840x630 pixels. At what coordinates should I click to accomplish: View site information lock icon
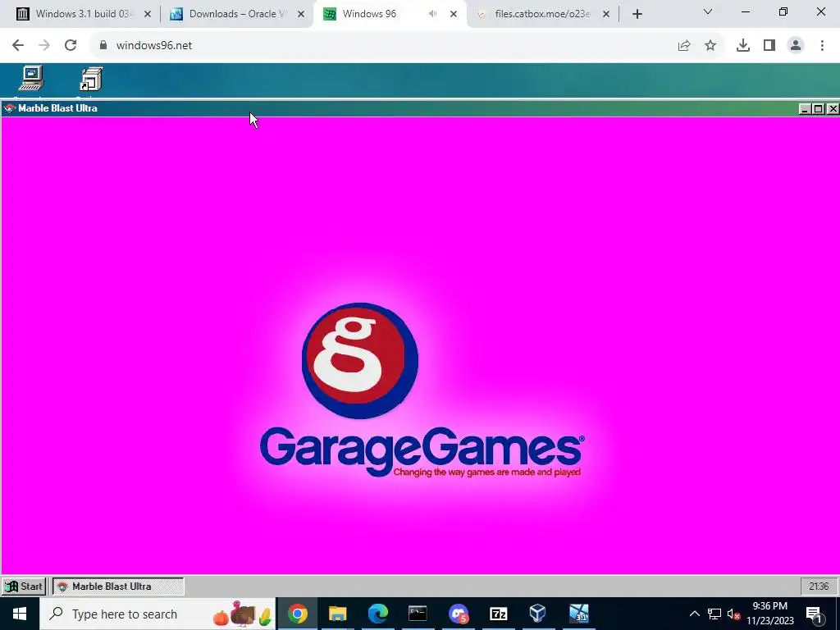103,45
